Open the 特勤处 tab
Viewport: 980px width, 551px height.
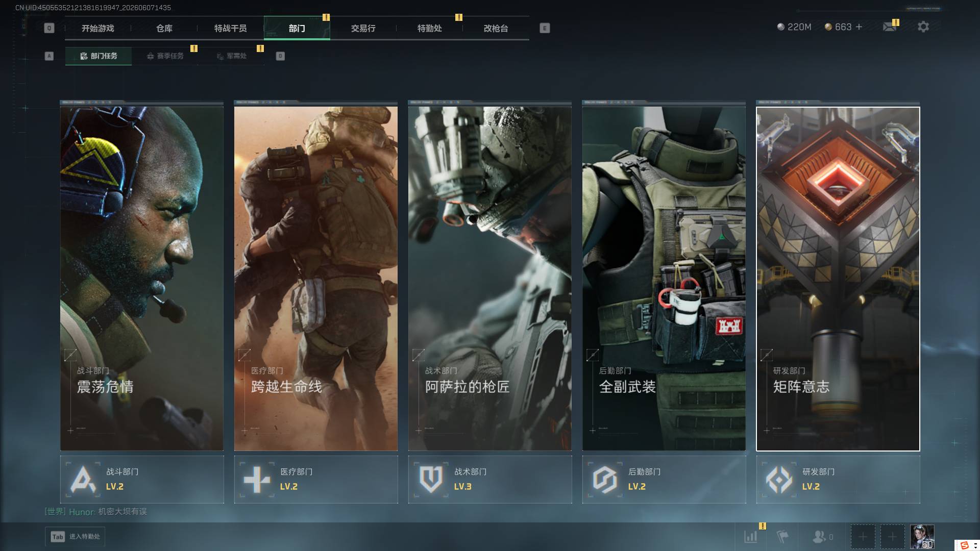coord(430,29)
